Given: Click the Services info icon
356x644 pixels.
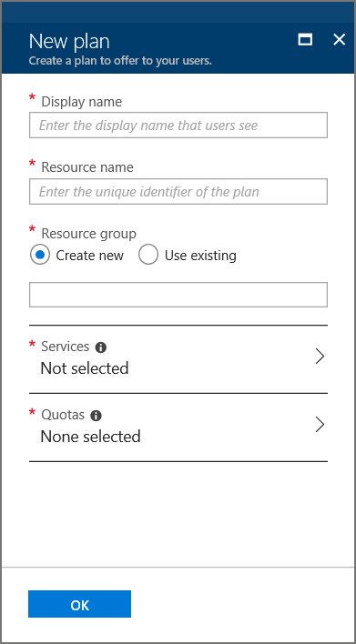Looking at the screenshot, I should point(101,347).
